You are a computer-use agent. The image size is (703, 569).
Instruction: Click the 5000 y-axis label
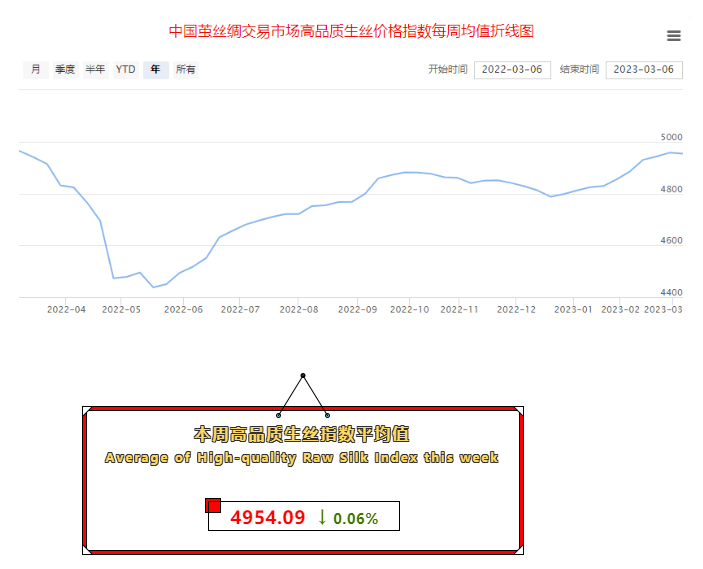point(670,137)
